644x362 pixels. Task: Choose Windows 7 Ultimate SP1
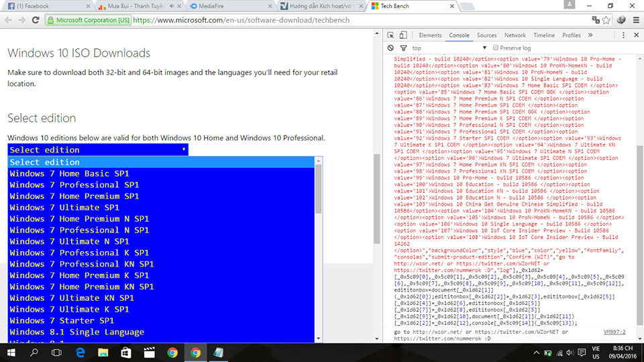[x=161, y=208]
